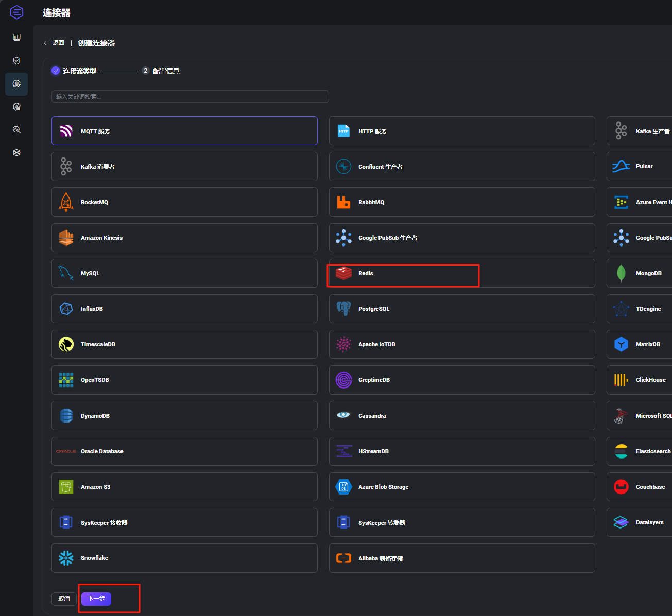
Task: Click the EMQX logo icon in sidebar
Action: click(x=16, y=12)
